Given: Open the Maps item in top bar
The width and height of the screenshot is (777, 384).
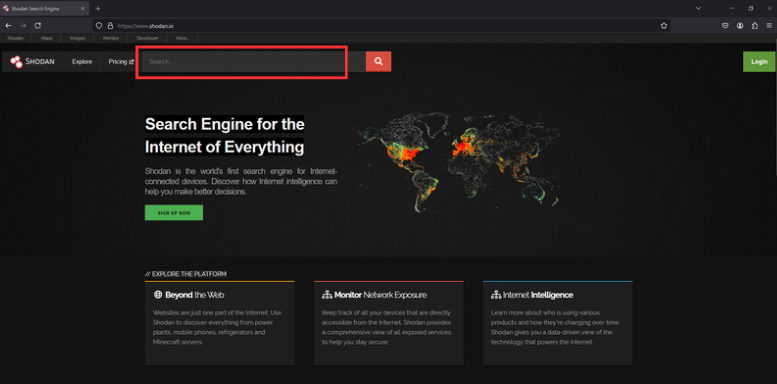Looking at the screenshot, I should (47, 38).
